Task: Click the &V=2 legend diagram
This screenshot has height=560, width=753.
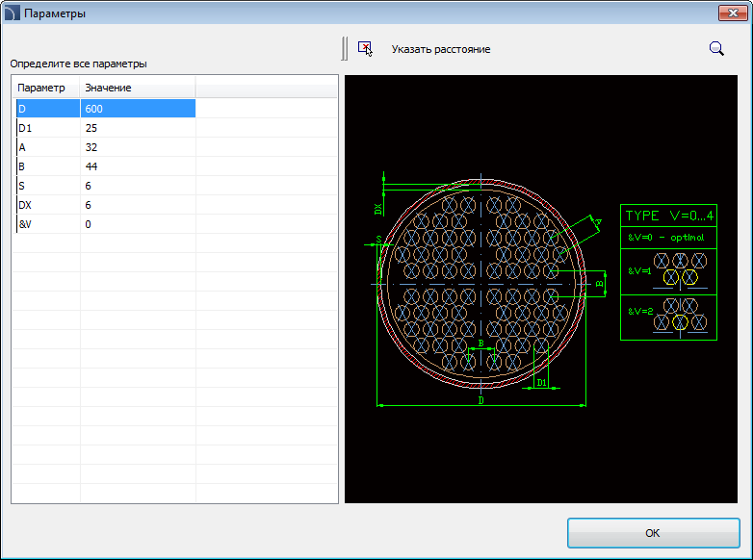Action: tap(680, 317)
